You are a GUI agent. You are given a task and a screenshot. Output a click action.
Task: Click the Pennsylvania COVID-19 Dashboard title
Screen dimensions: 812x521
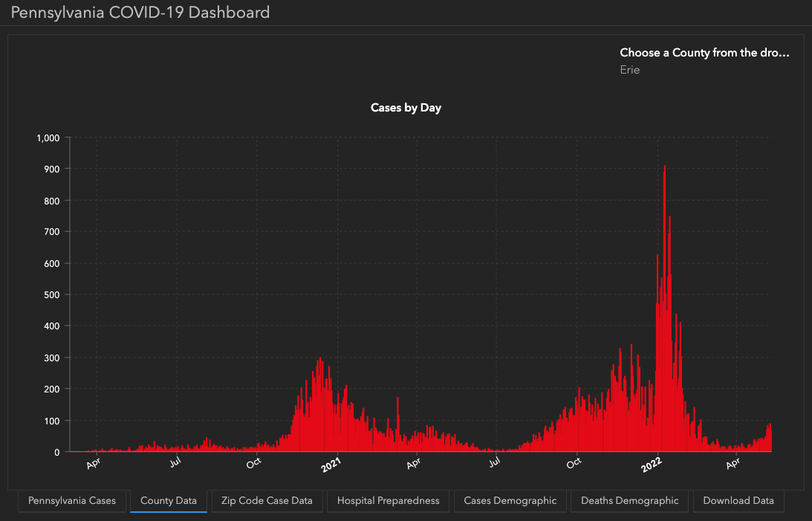click(140, 13)
